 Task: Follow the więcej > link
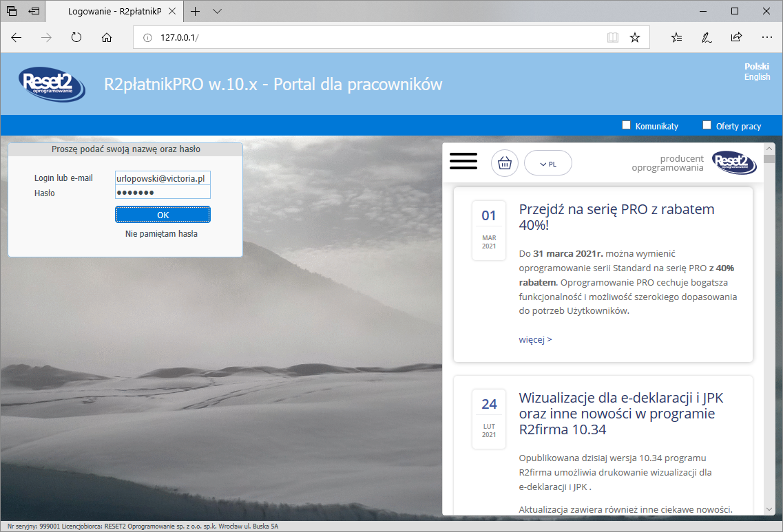click(x=535, y=339)
